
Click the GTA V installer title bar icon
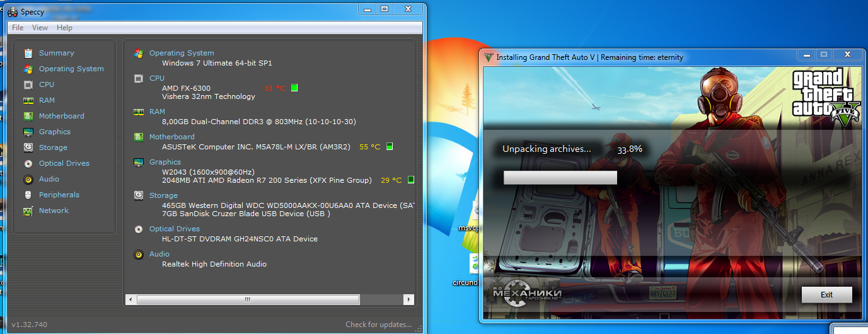tap(489, 57)
